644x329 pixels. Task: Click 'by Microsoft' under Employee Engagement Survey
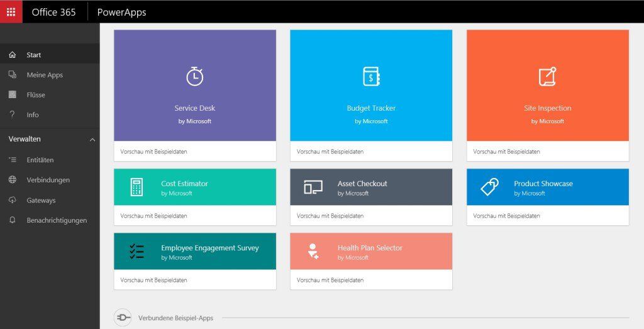click(x=177, y=257)
